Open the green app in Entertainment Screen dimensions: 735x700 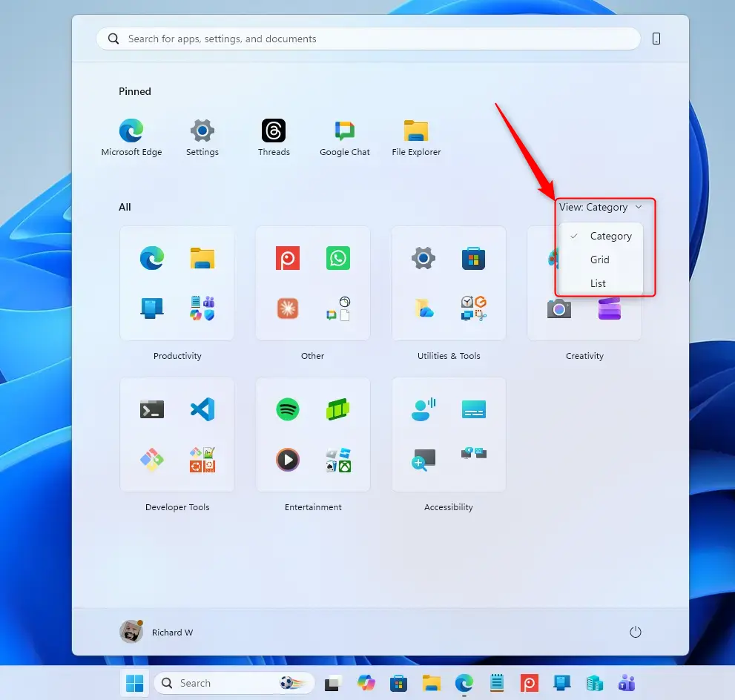point(338,409)
